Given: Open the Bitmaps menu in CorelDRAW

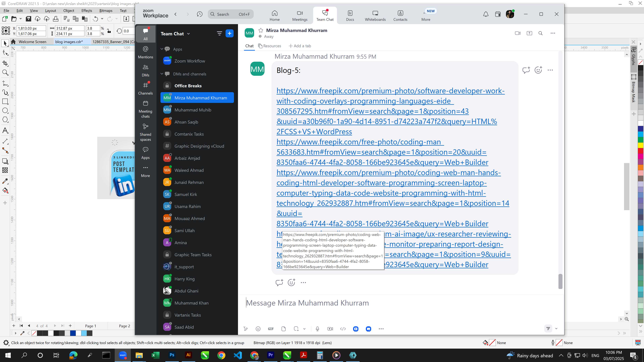Looking at the screenshot, I should (x=106, y=11).
